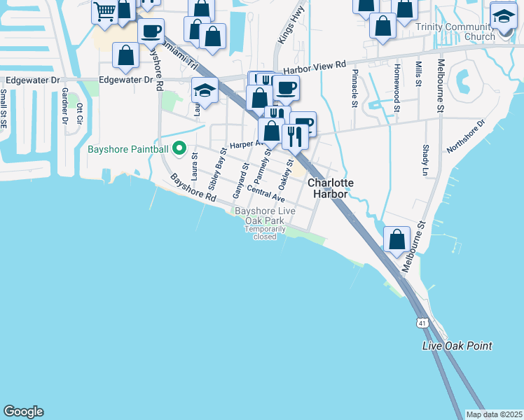
Task: Select the Live Oak Point label
Action: coord(457,346)
